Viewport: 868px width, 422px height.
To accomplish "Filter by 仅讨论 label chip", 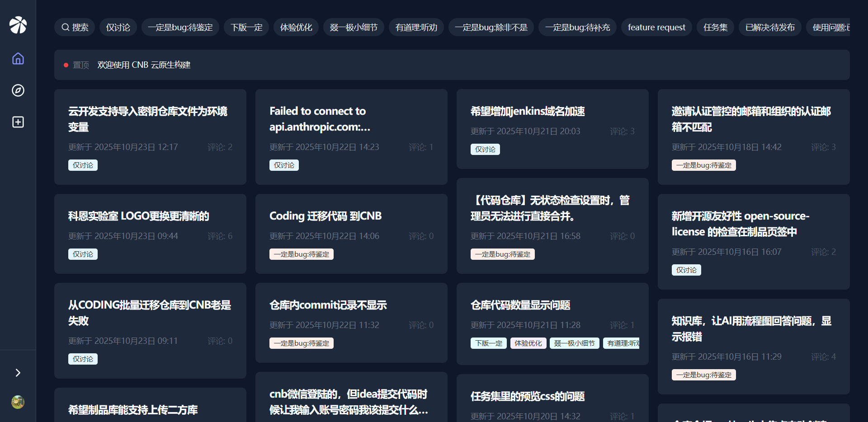I will point(118,27).
